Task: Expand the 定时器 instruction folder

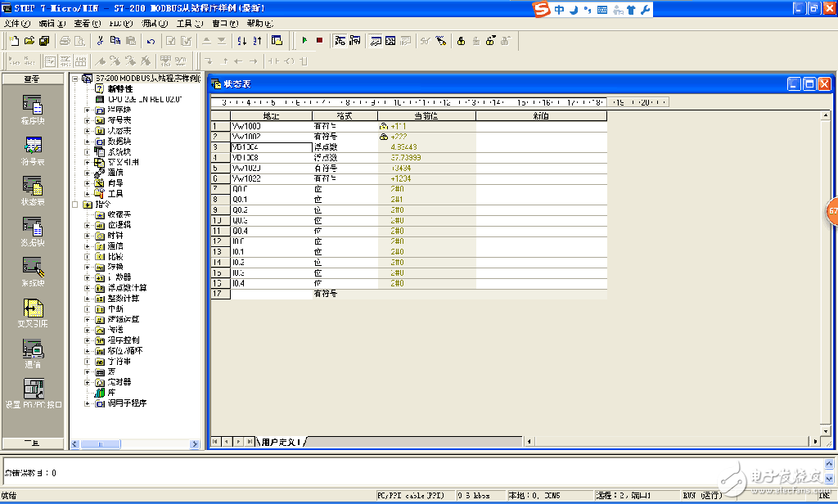Action: tap(88, 382)
